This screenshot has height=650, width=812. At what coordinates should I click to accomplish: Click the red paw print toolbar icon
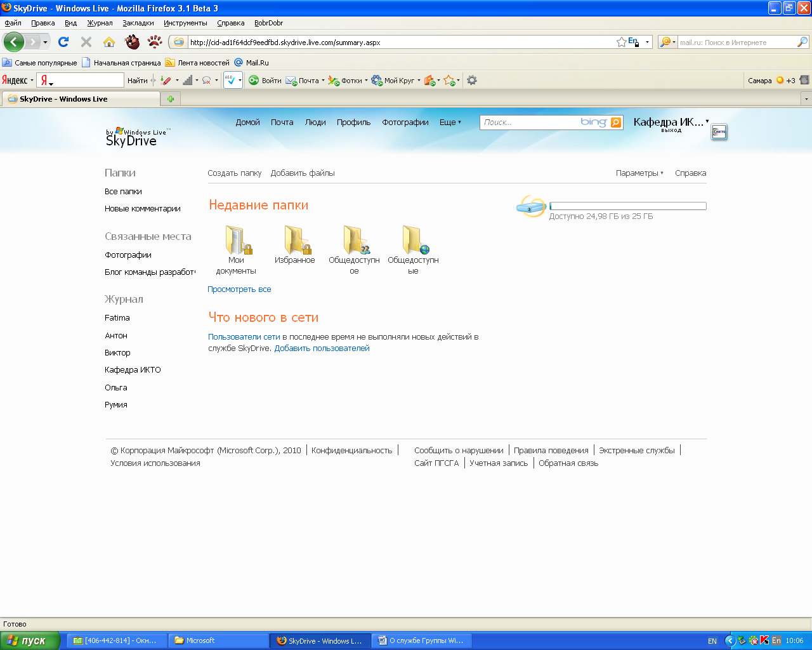point(155,42)
